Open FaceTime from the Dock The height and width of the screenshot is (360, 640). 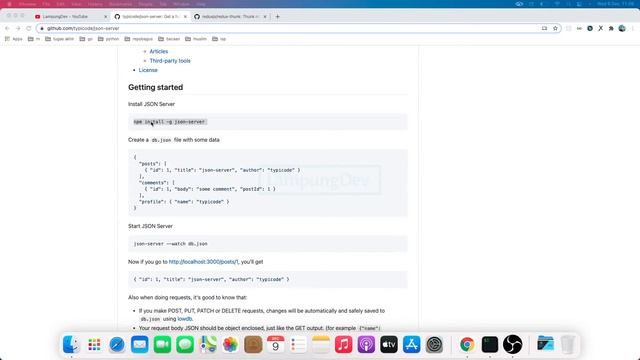[x=162, y=344]
